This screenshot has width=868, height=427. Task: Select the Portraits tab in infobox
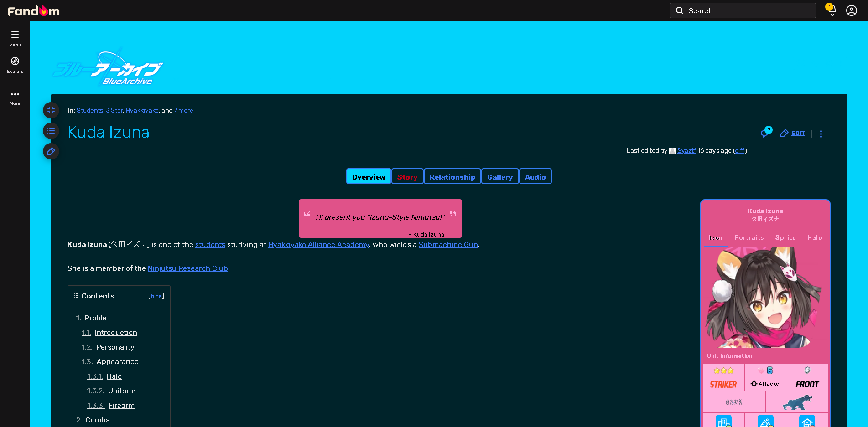tap(749, 237)
